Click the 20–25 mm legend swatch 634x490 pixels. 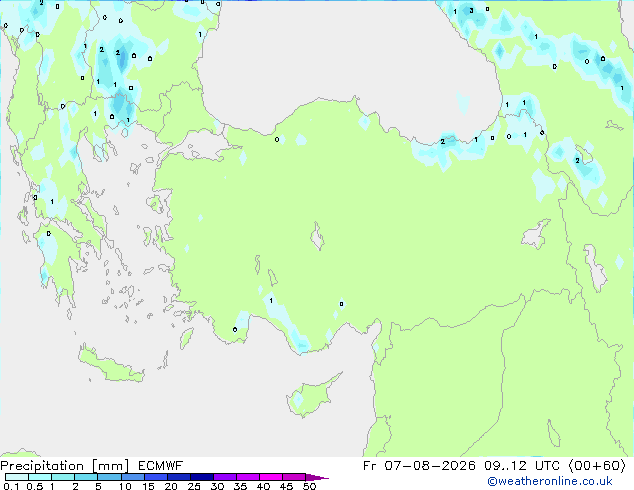pos(179,477)
